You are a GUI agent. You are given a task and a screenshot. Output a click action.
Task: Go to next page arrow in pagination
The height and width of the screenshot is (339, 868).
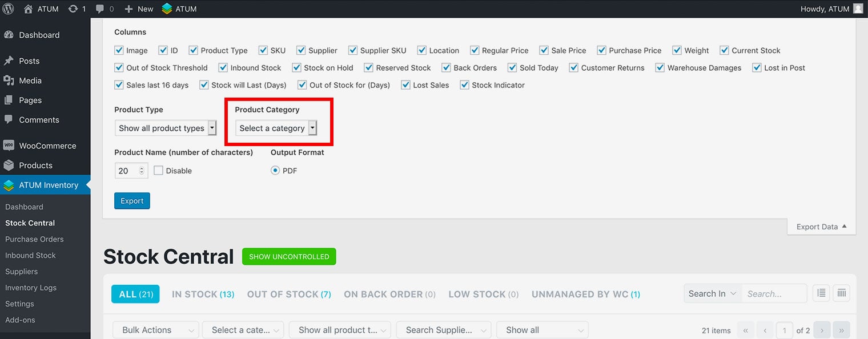822,330
